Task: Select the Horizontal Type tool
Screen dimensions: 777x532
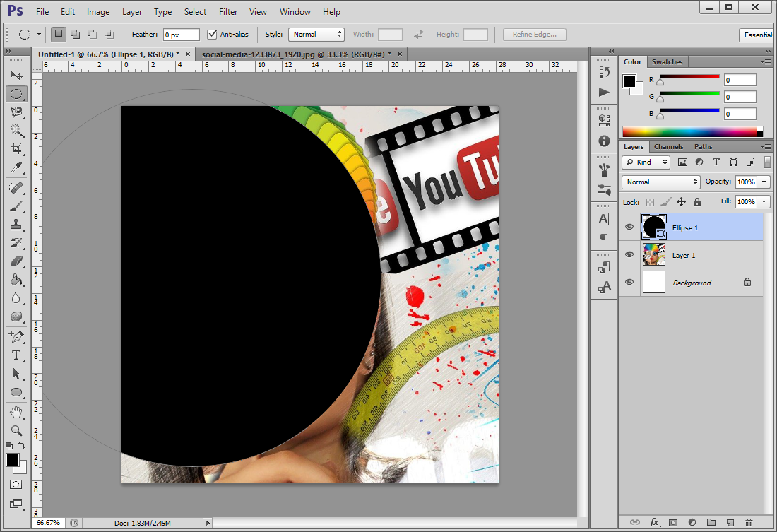Action: [x=16, y=355]
